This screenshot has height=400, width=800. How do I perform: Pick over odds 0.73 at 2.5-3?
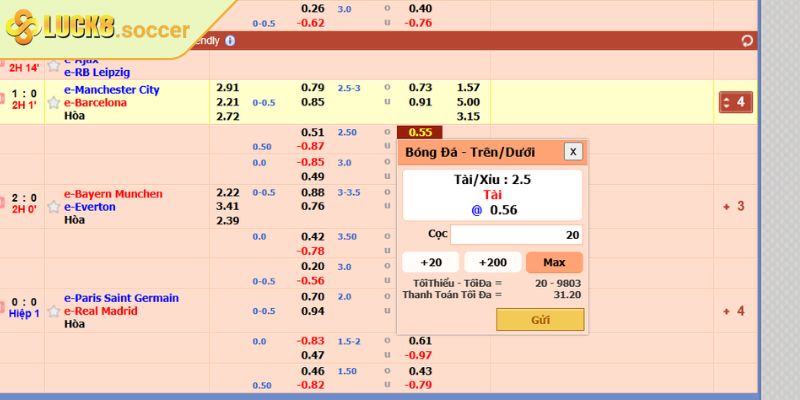[x=420, y=88]
